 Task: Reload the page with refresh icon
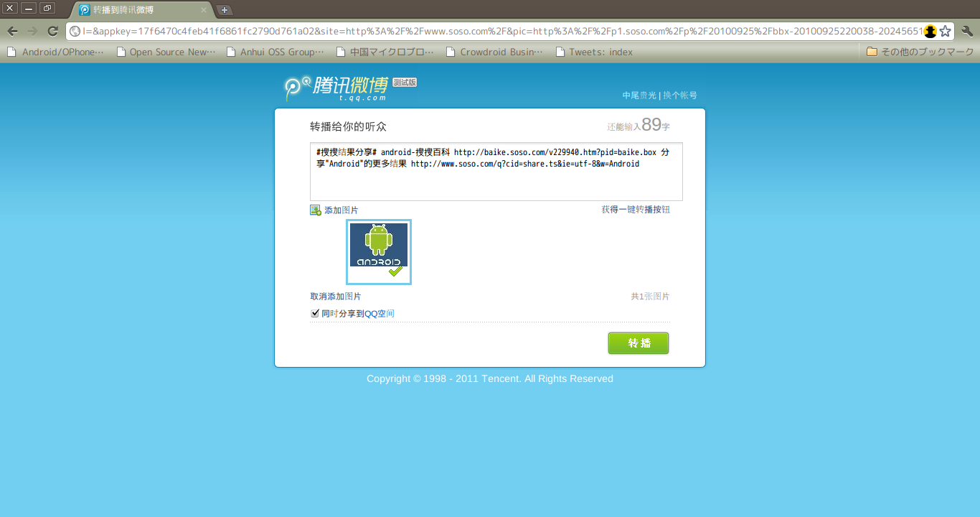point(52,31)
